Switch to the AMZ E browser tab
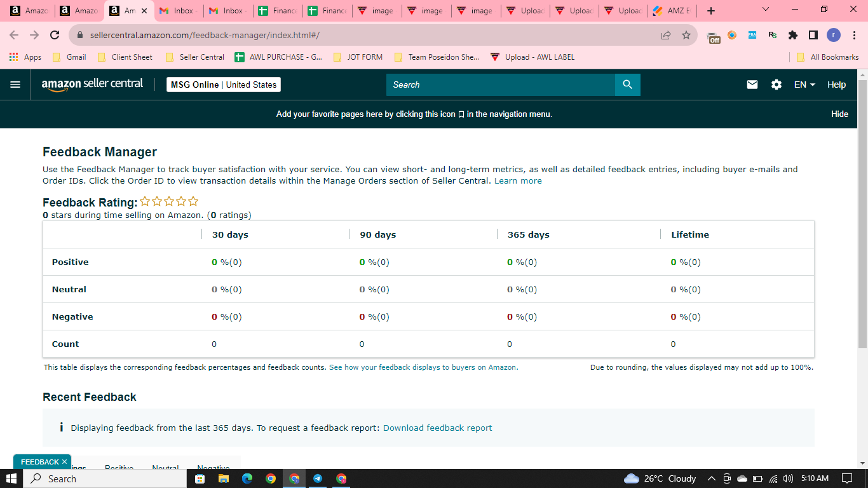The width and height of the screenshot is (868, 488). click(x=674, y=11)
